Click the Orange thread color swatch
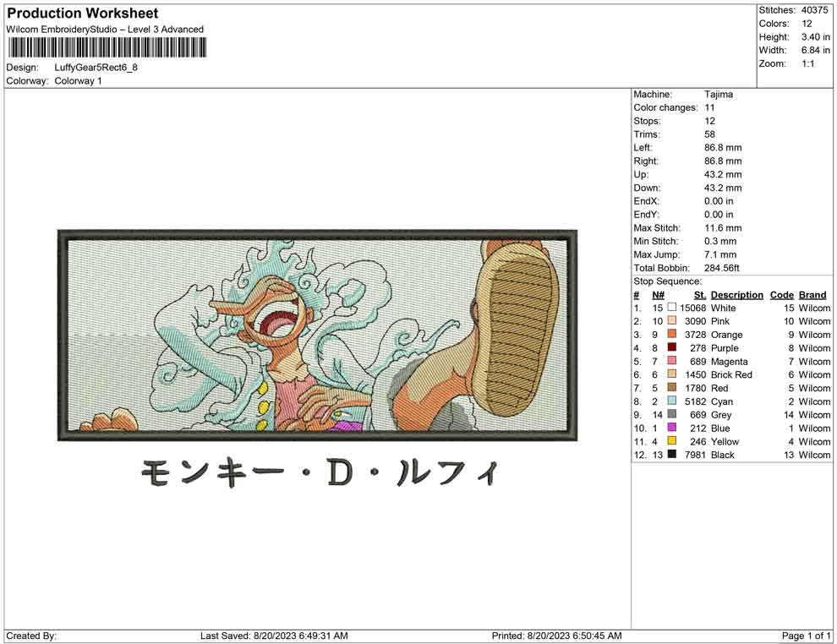 coord(671,334)
